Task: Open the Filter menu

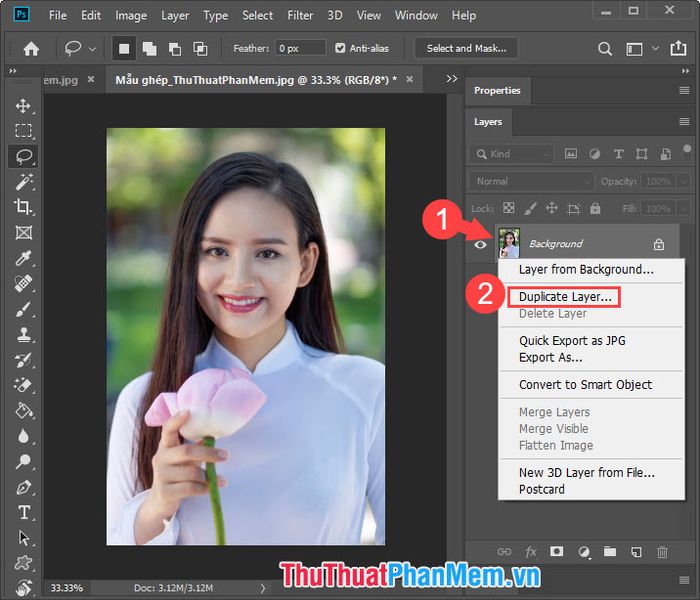Action: click(300, 16)
